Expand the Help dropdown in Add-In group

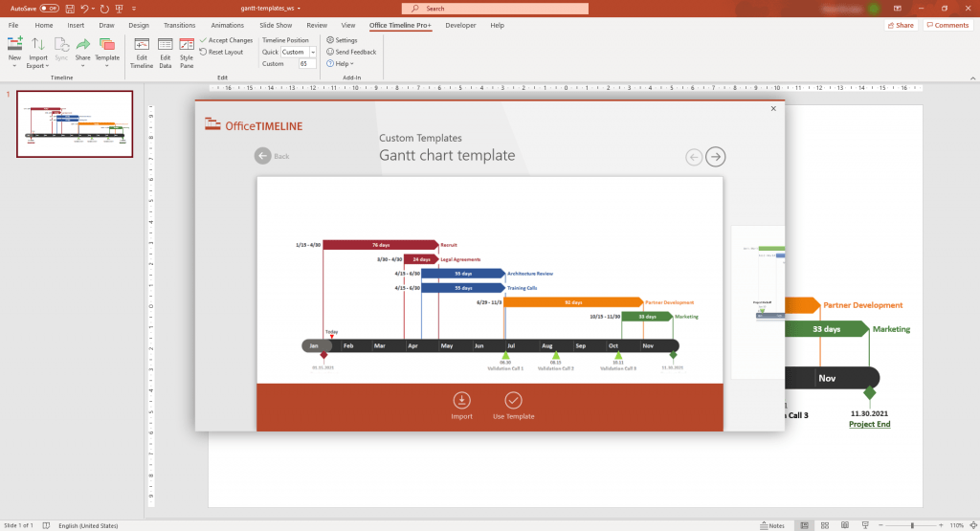tap(341, 64)
